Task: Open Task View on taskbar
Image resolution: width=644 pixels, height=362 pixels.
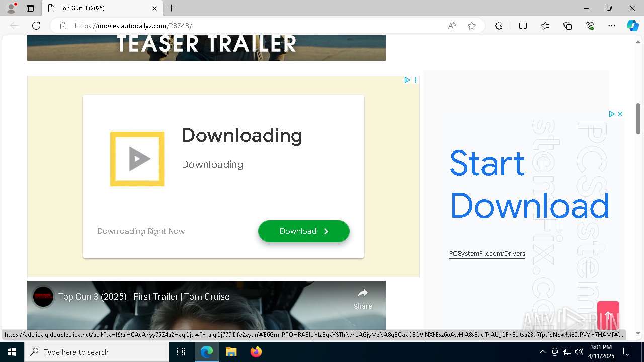Action: 181,352
